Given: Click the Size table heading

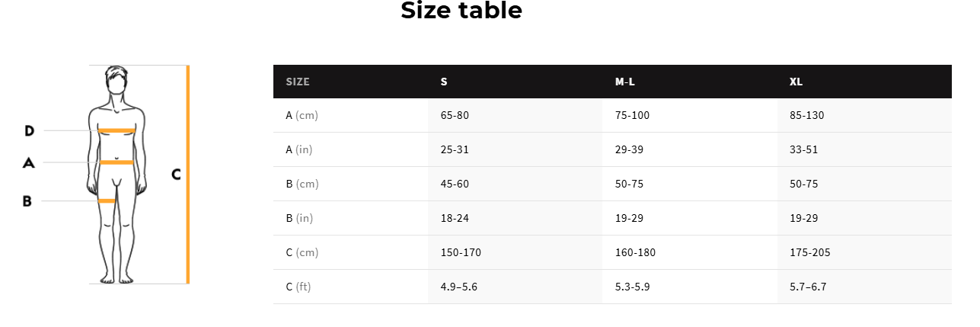Looking at the screenshot, I should point(461,11).
